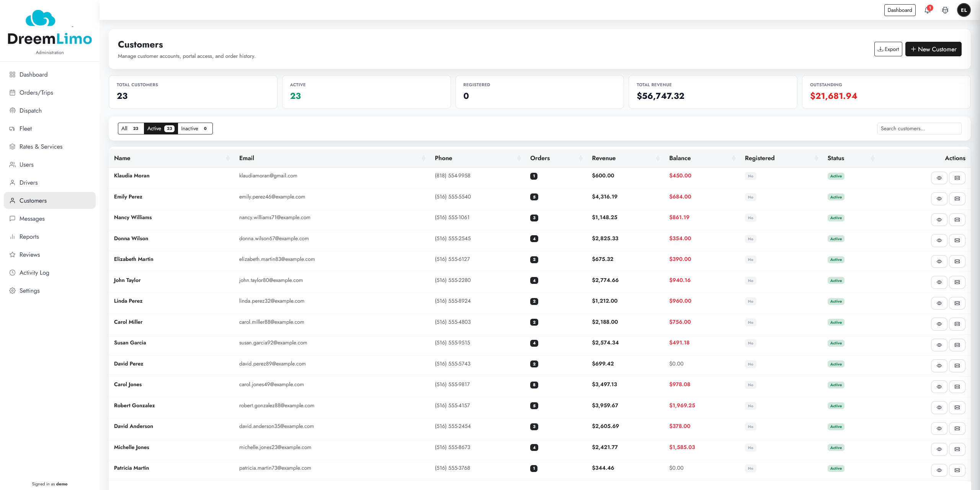The height and width of the screenshot is (490, 980).
Task: View Carol Jones's customer details
Action: 939,387
